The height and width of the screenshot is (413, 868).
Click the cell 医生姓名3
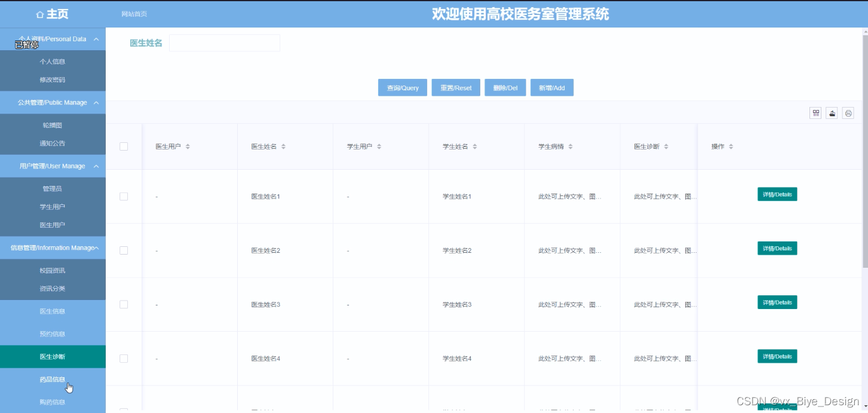pos(266,305)
